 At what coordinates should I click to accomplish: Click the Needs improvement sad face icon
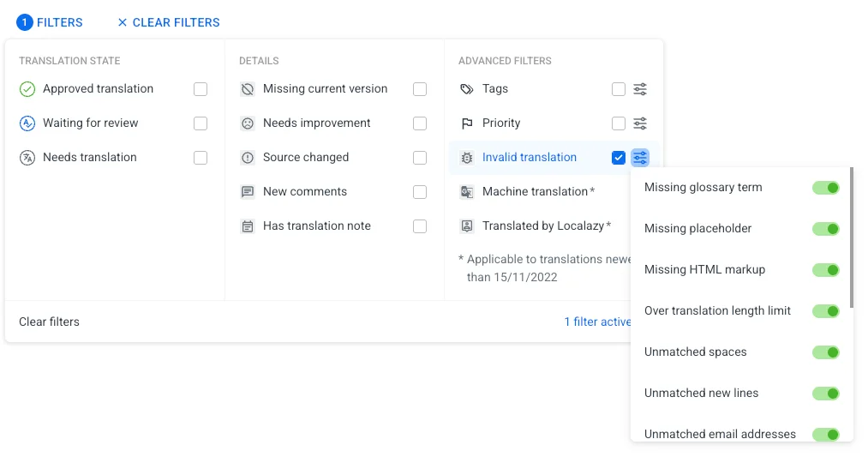[248, 123]
